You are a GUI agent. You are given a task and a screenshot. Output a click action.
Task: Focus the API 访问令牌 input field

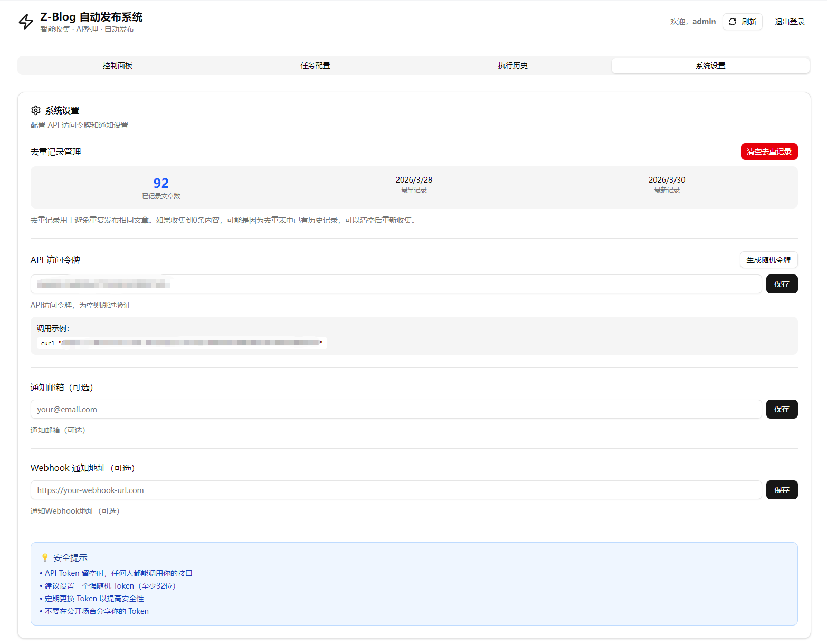click(x=396, y=284)
